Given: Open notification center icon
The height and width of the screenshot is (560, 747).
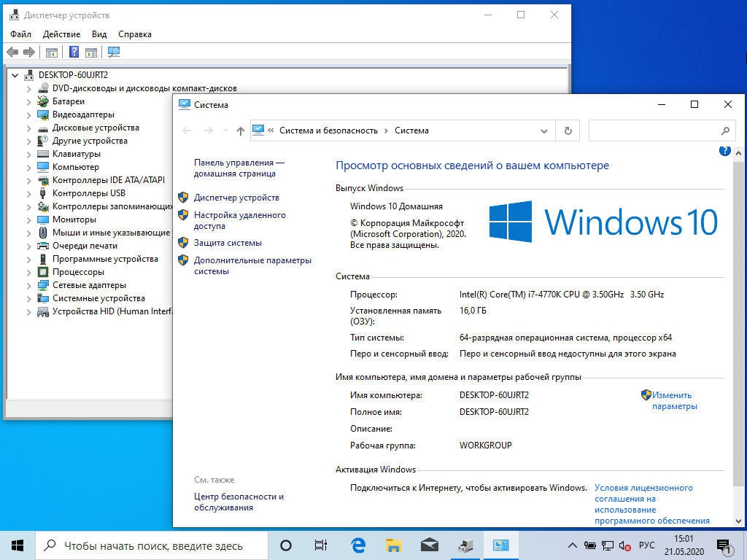Looking at the screenshot, I should click(x=724, y=547).
